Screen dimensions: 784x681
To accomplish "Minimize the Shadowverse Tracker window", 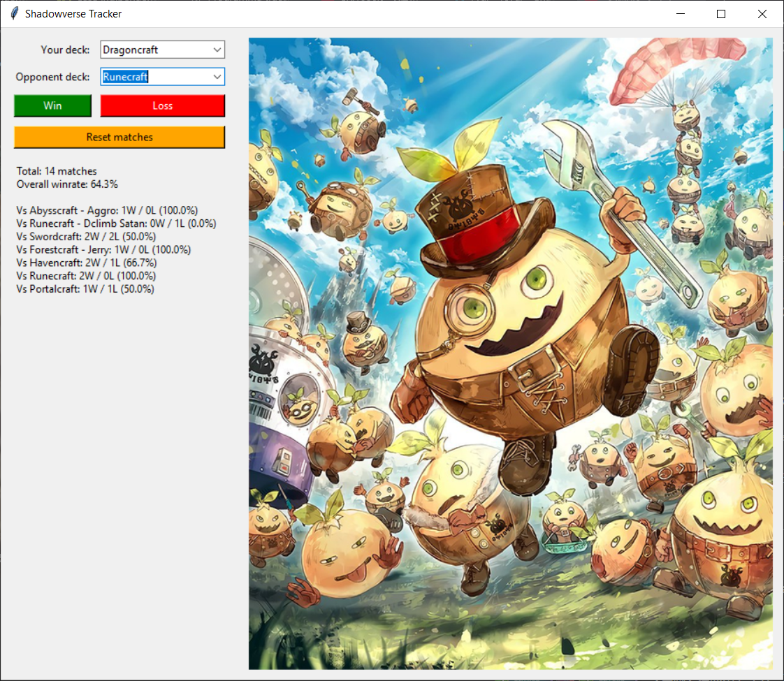I will pyautogui.click(x=681, y=13).
